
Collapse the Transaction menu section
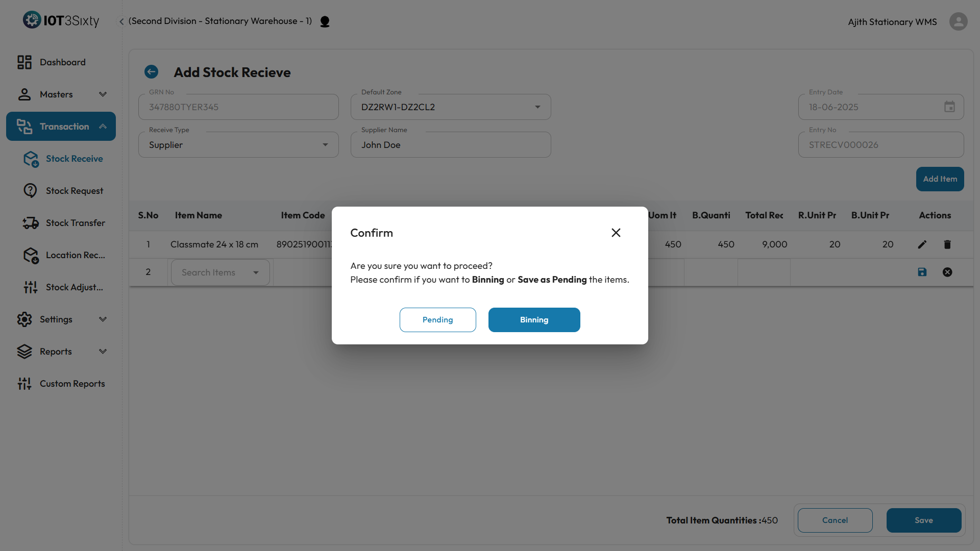[103, 127]
